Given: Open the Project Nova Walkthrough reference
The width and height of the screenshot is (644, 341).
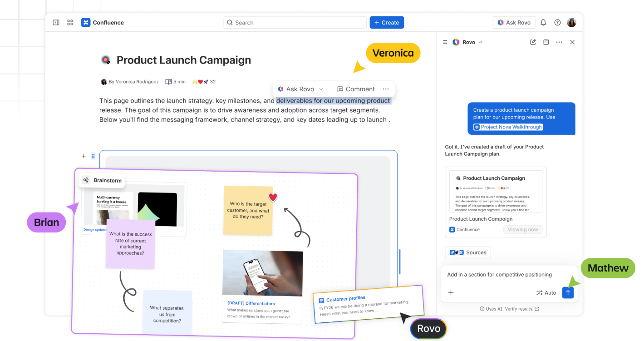Looking at the screenshot, I should tap(508, 127).
